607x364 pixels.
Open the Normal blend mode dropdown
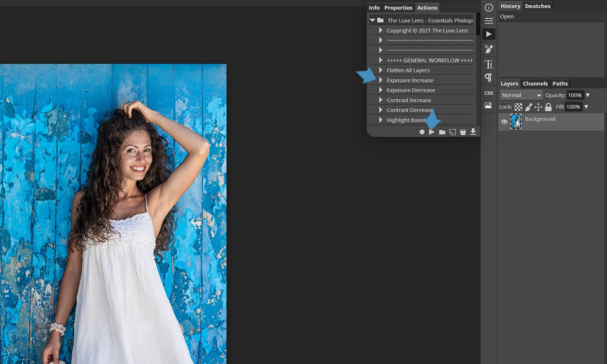(521, 95)
